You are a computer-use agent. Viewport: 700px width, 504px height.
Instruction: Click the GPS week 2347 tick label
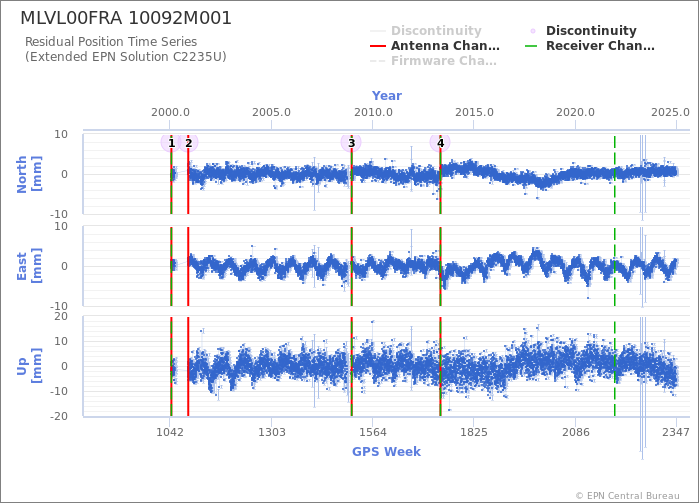pyautogui.click(x=676, y=432)
